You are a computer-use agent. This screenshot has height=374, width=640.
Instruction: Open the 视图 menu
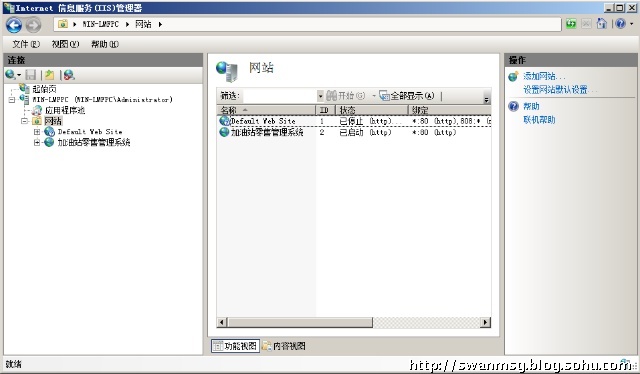[x=65, y=44]
